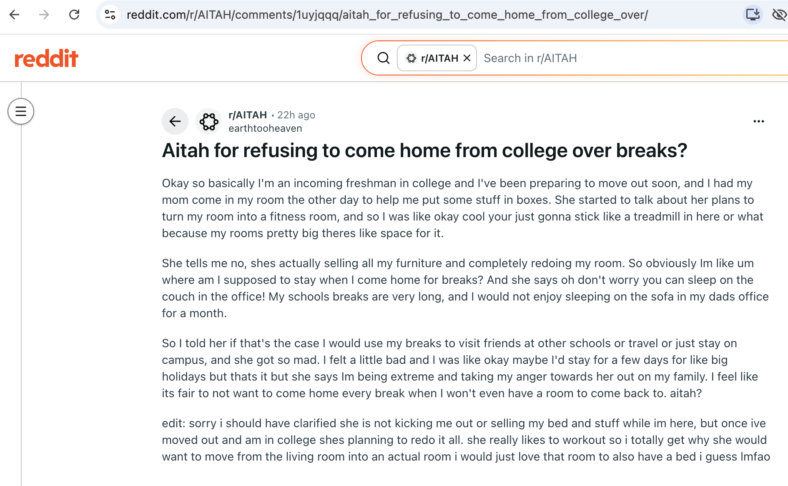Screen dimensions: 788x486
Task: Reload the current page
Action: 74,15
